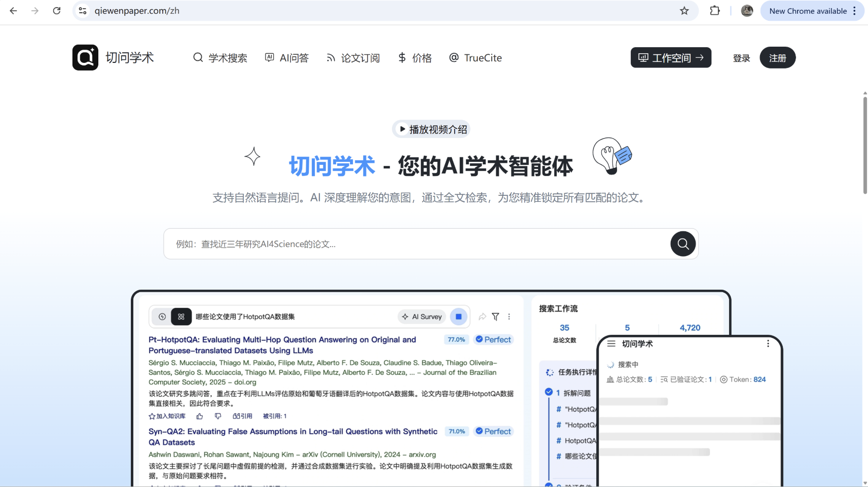The image size is (868, 487).
Task: Open TrueCite in navigation
Action: [x=476, y=58]
